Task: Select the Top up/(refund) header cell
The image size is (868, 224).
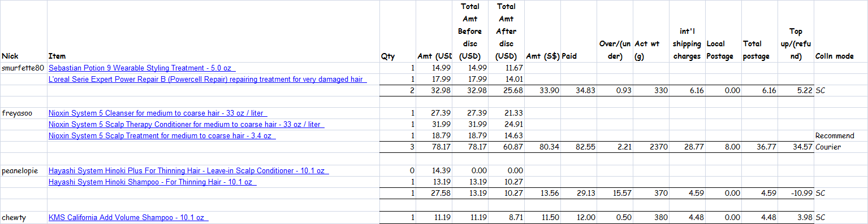Action: (796, 31)
